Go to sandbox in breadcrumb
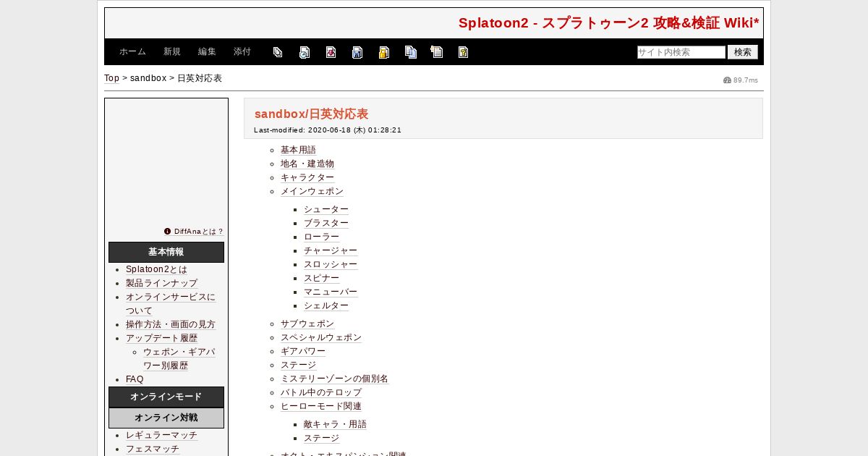Image resolution: width=868 pixels, height=456 pixels. tap(148, 78)
